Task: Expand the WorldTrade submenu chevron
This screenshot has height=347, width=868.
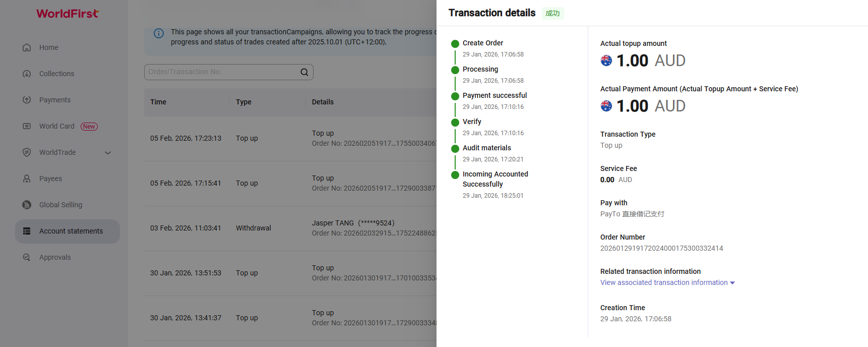Action: pos(108,153)
